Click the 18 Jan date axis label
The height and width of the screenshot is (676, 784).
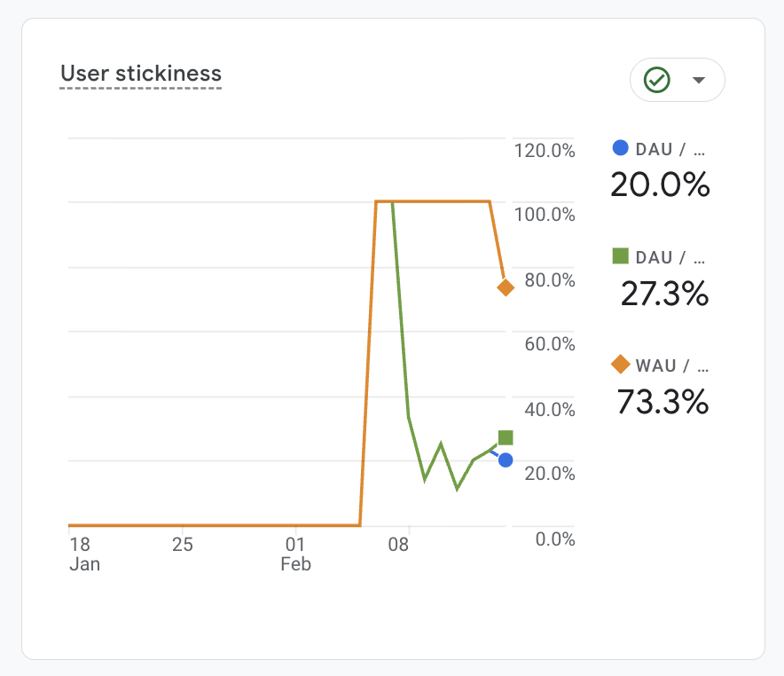[82, 554]
